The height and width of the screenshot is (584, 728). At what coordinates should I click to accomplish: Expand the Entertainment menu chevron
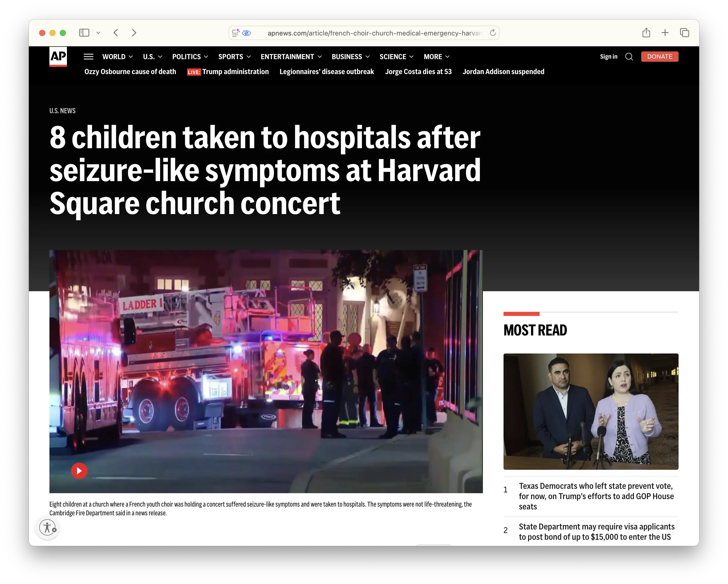[320, 57]
